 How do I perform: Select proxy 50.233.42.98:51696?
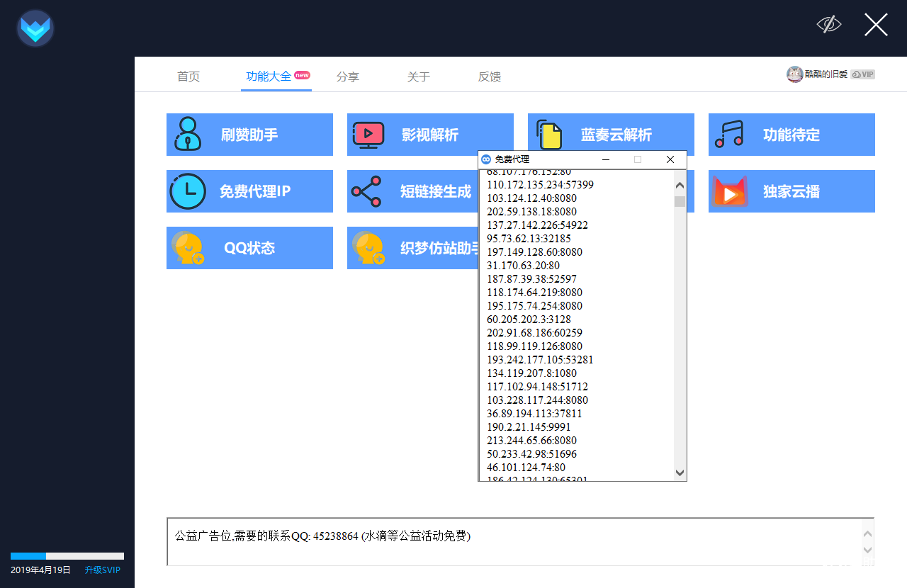tap(531, 454)
